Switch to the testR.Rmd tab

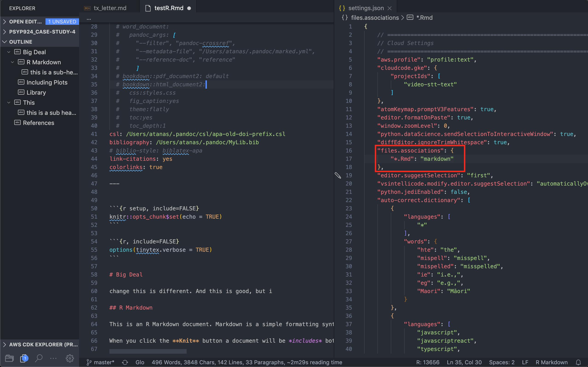(168, 8)
